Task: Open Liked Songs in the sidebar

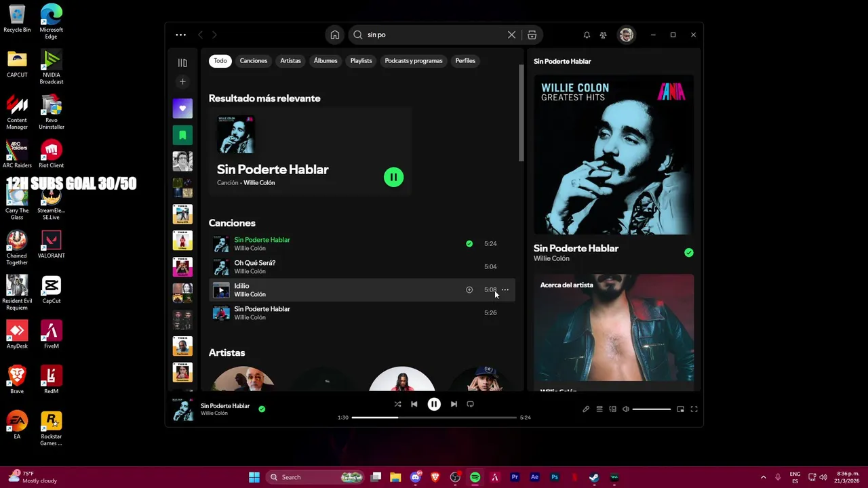Action: (182, 108)
